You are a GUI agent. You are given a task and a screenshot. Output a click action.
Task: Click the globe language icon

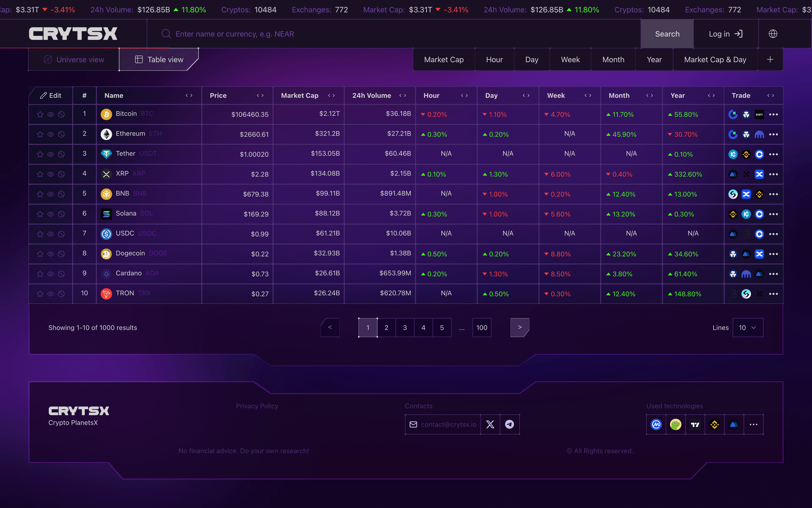coord(773,34)
